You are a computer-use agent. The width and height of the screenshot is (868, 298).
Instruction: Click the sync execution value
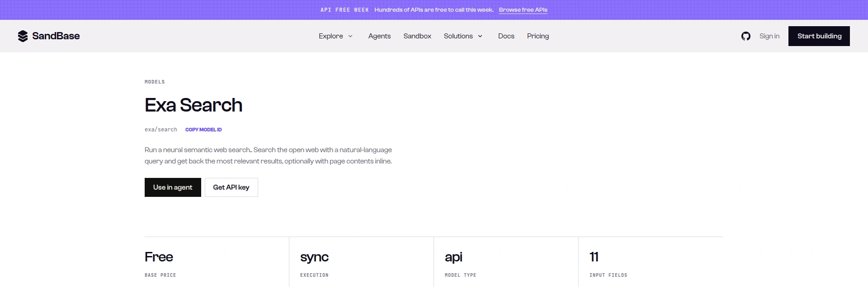click(314, 257)
